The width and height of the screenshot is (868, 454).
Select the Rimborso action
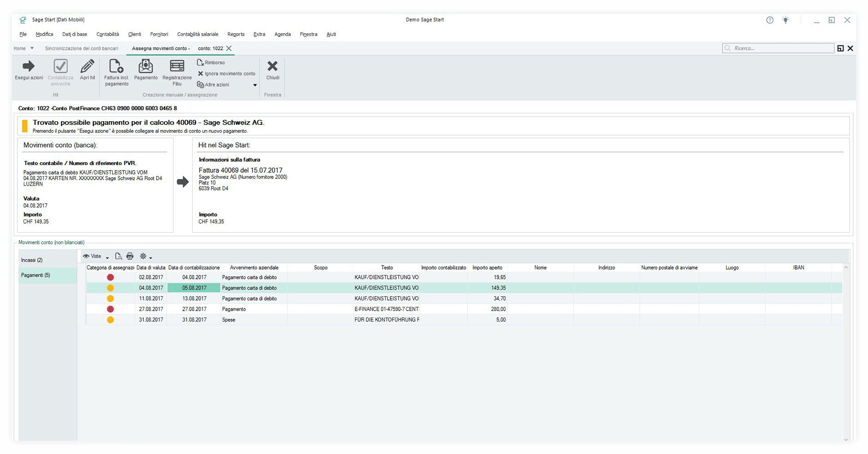pos(211,63)
